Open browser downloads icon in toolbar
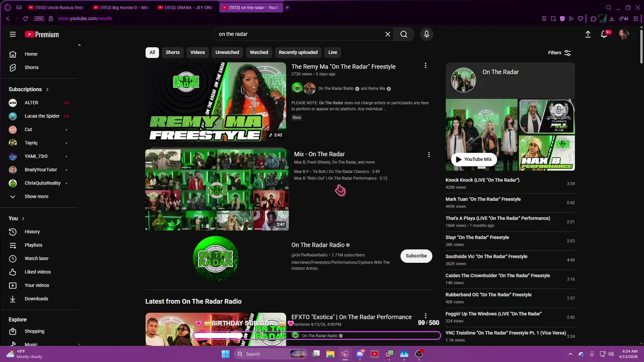This screenshot has height=362, width=644. tap(611, 19)
